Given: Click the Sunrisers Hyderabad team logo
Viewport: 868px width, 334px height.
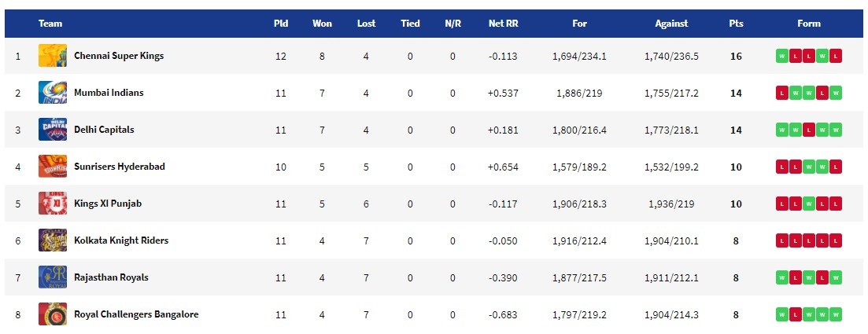Looking at the screenshot, I should pyautogui.click(x=53, y=167).
